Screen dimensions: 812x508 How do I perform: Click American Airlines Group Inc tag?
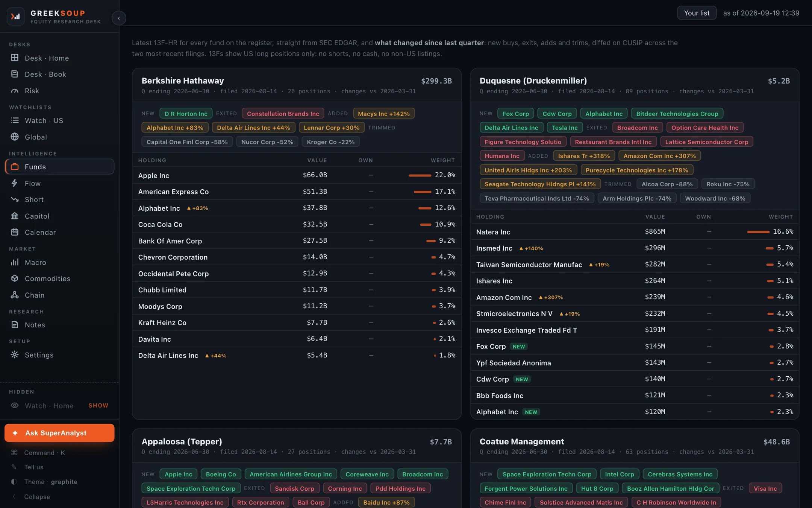click(291, 474)
